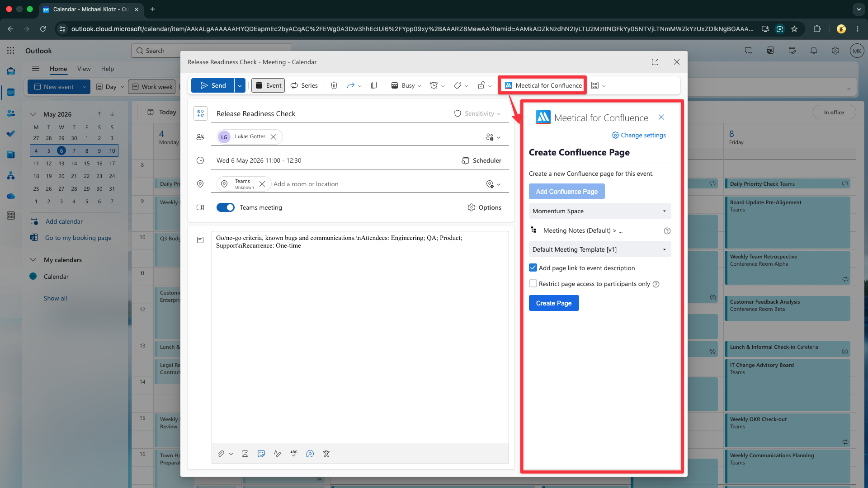The image size is (868, 488).
Task: Click the reminder alarm clock icon
Action: 434,85
